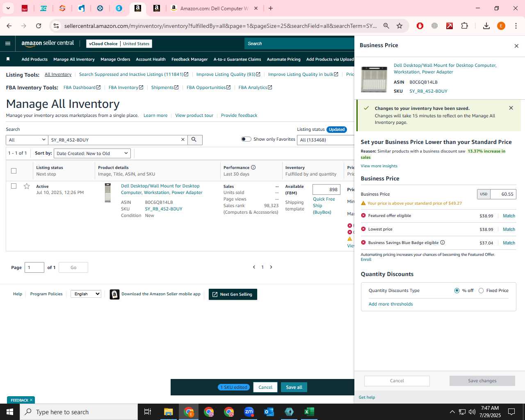Toggle Show only Favorites switch
This screenshot has width=525, height=420.
(246, 139)
